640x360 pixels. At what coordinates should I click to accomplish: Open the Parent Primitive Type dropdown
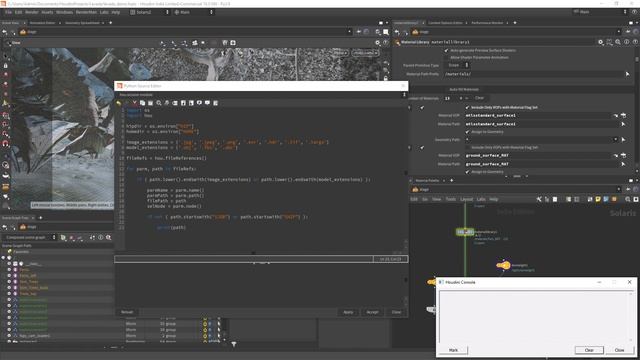pos(459,65)
